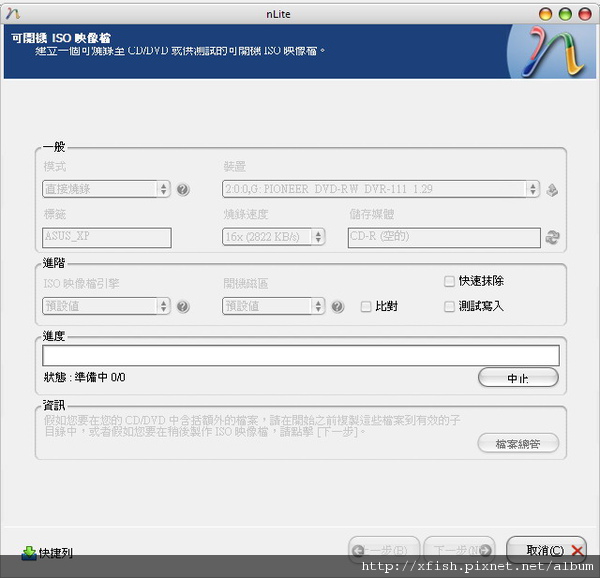This screenshot has width=600, height=578.
Task: Open the 開機磁區 dropdown
Action: (x=273, y=306)
